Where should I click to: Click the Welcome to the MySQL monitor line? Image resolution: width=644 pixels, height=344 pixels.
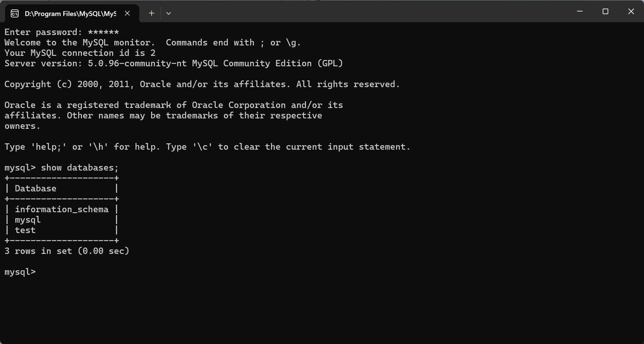coord(152,43)
